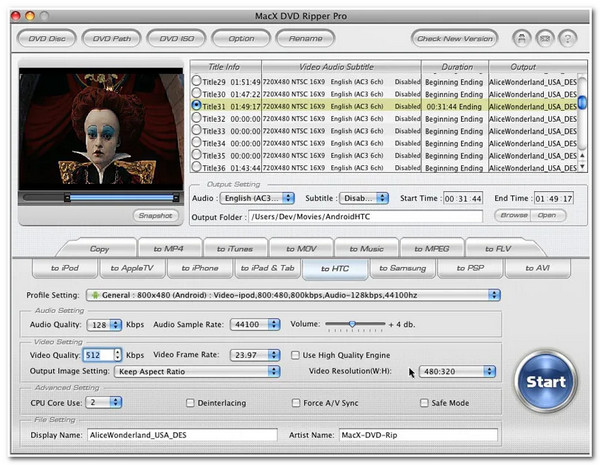The height and width of the screenshot is (465, 600).
Task: Select the Title36 radio button
Action: click(x=196, y=167)
